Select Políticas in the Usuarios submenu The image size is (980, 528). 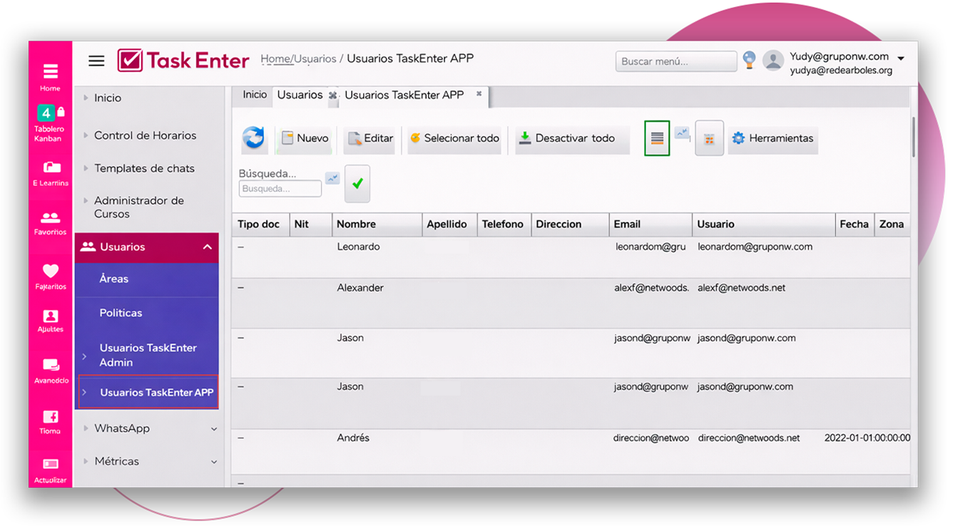pos(121,313)
